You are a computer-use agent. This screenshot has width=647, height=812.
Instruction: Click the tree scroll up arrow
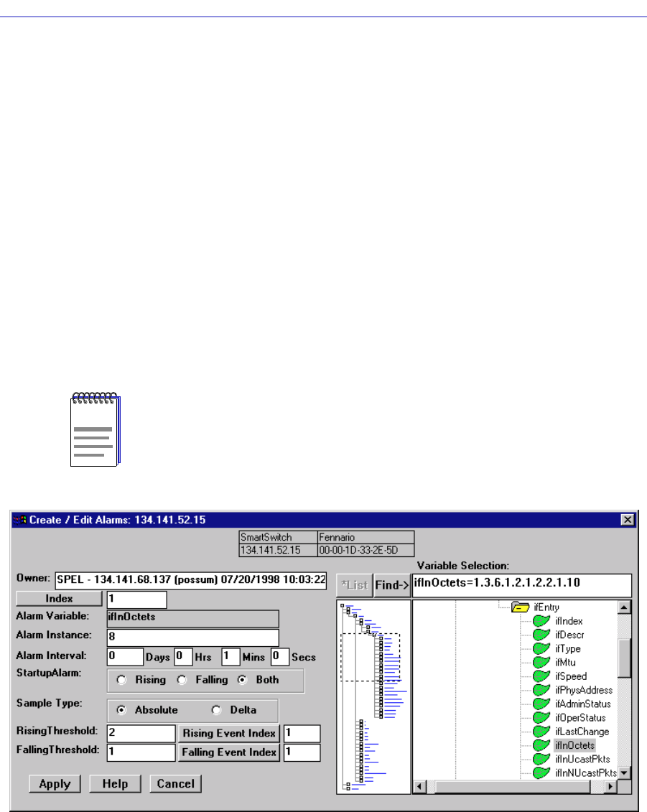pos(624,607)
